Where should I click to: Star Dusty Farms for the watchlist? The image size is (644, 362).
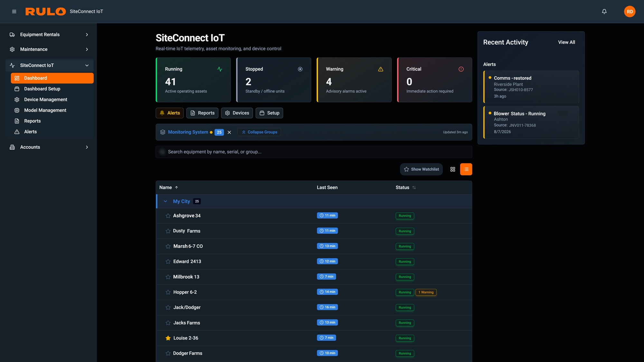pyautogui.click(x=168, y=231)
